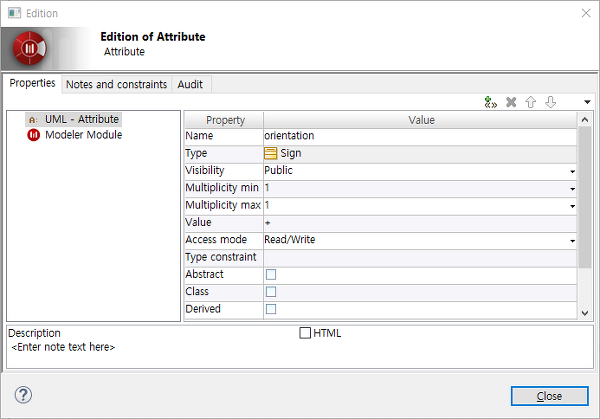Image resolution: width=600 pixels, height=419 pixels.
Task: Click the properties table scrollbar thumb
Action: pyautogui.click(x=585, y=197)
